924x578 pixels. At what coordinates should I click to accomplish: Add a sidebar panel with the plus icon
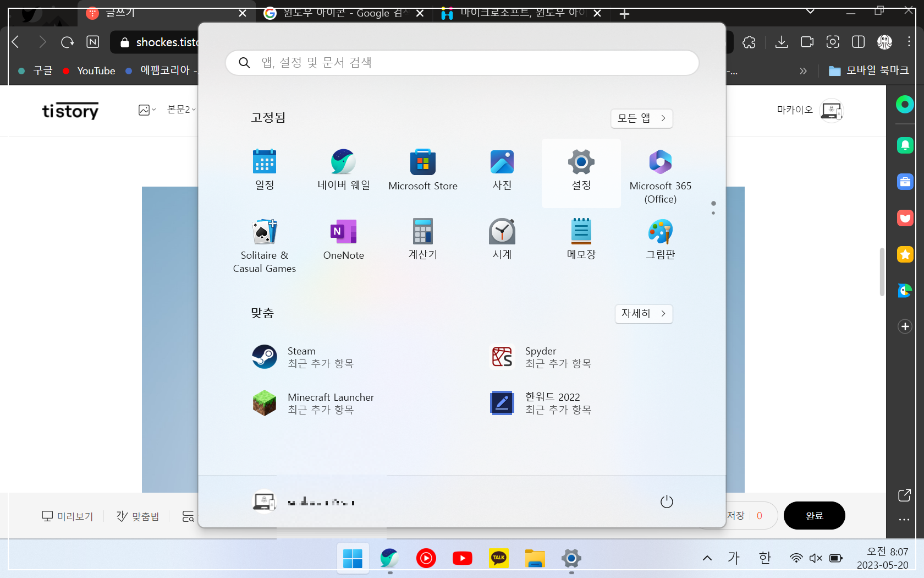905,326
